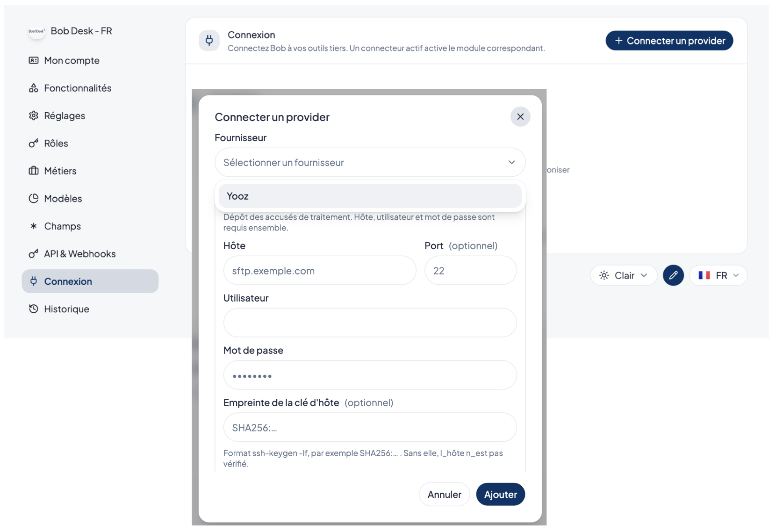This screenshot has width=776, height=532.
Task: Click the Métiers briefcase icon
Action: (34, 171)
